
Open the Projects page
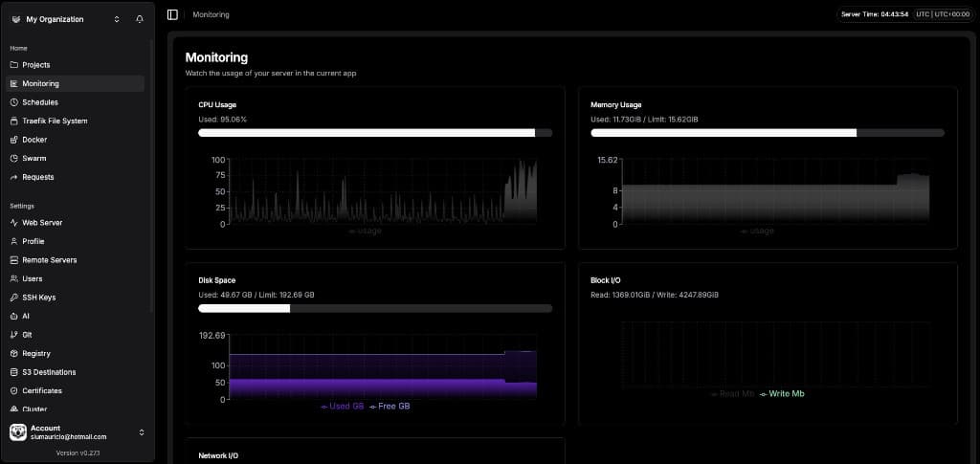coord(75,65)
